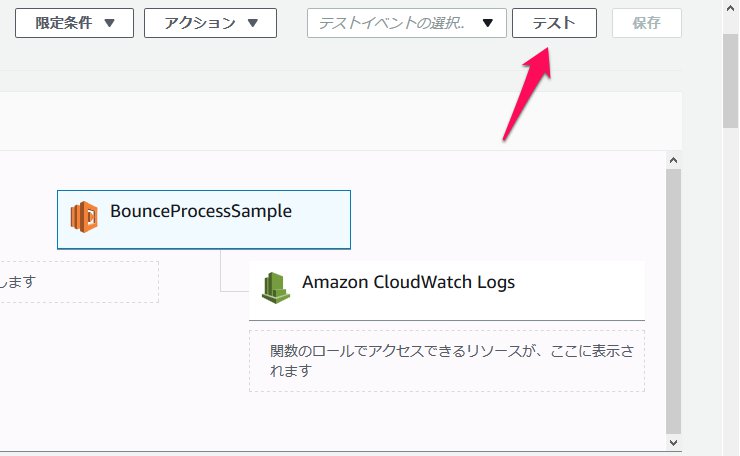Click the connector line between the two nodes

click(221, 270)
